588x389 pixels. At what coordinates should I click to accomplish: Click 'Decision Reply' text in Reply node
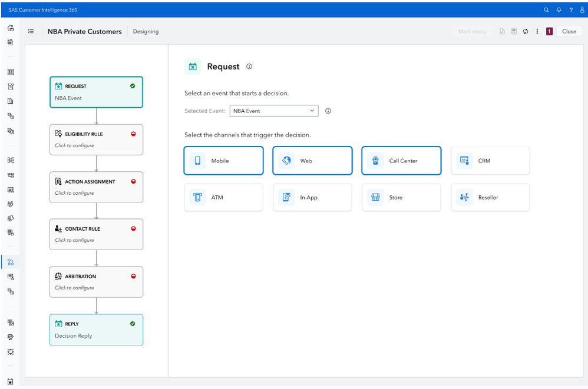click(74, 336)
